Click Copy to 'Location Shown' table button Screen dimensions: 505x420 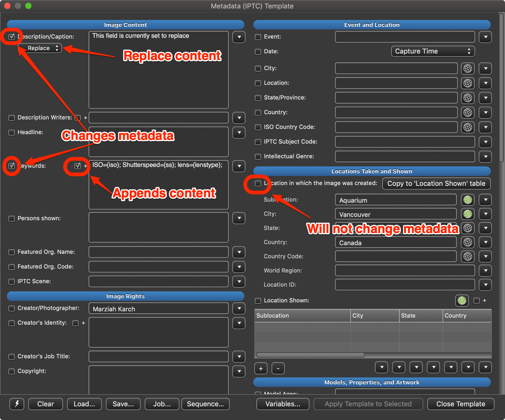pos(437,183)
